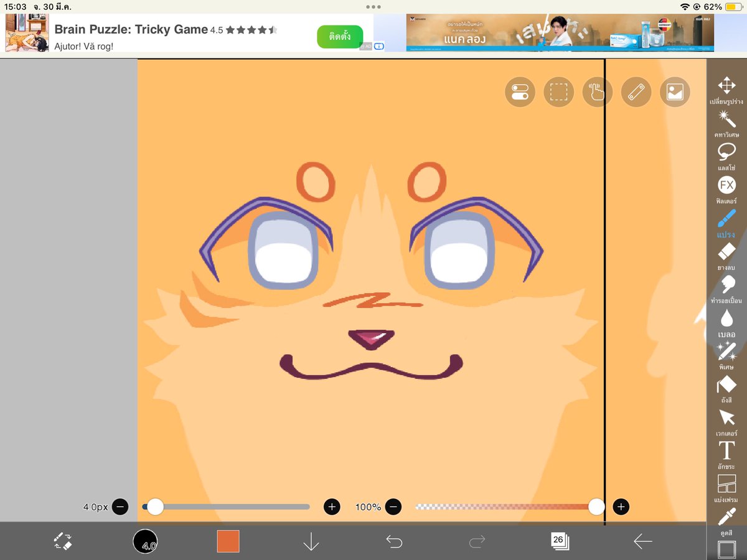This screenshot has height=560, width=747.
Task: Open the Brain Puzzle ad thumbnail
Action: pyautogui.click(x=27, y=33)
